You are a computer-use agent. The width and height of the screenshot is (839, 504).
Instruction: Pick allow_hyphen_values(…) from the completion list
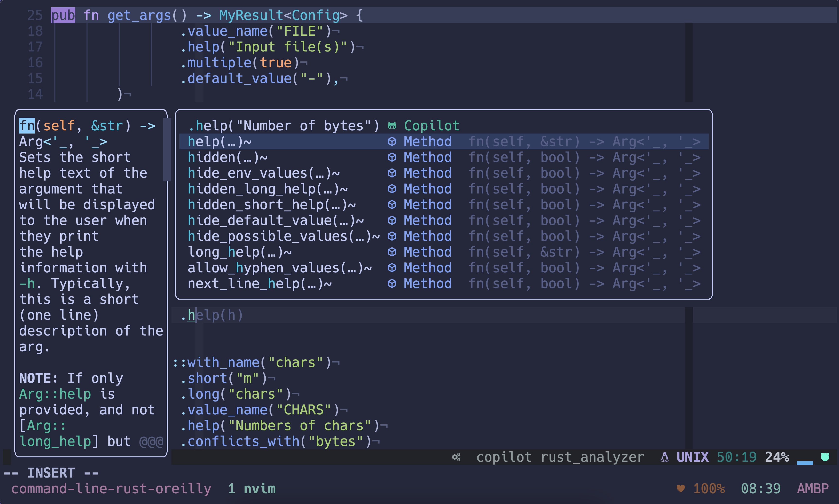click(280, 268)
